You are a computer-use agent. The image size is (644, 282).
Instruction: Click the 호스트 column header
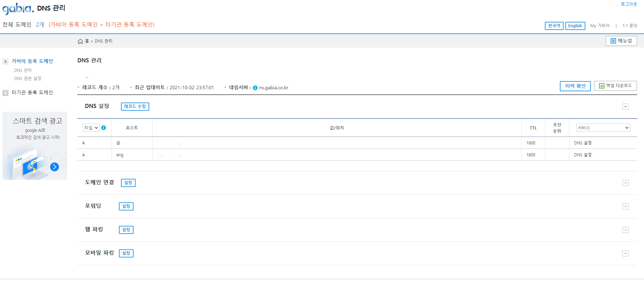click(132, 128)
